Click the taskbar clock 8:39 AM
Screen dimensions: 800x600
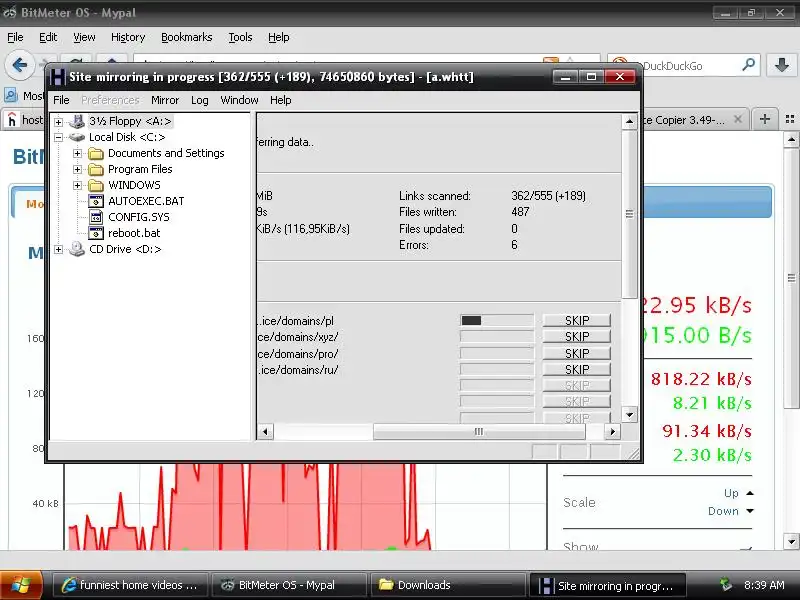(x=764, y=585)
